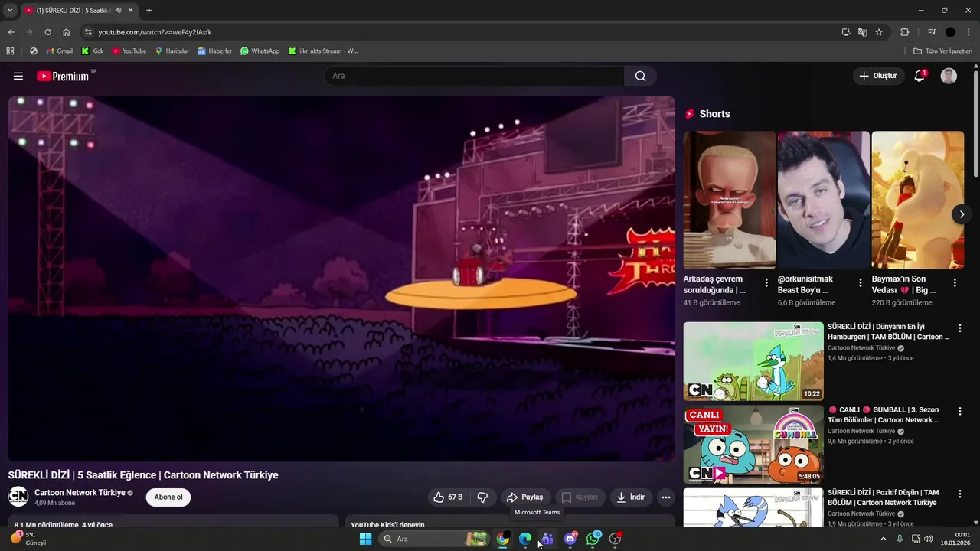Open Chrome extensions puzzle icon
This screenshot has width=980, height=551.
[904, 32]
